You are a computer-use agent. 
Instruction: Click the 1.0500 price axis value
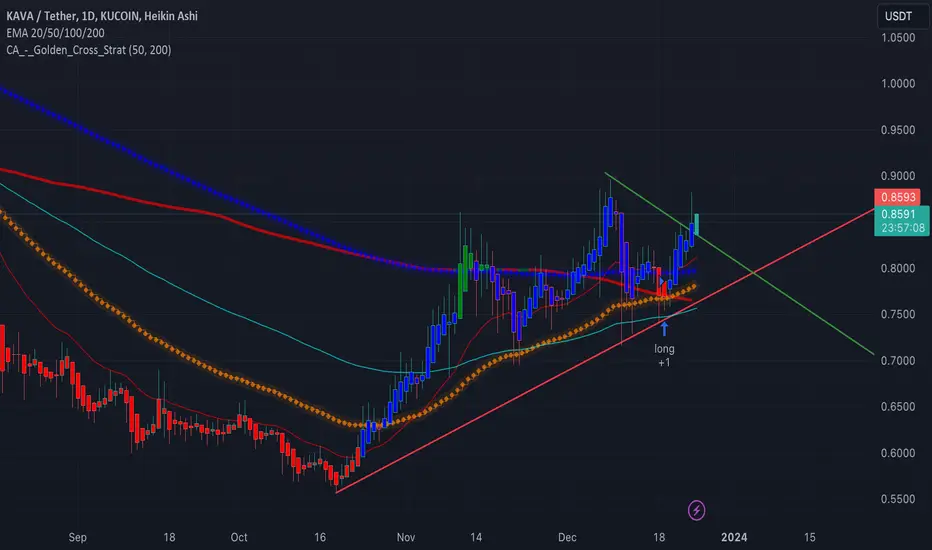pyautogui.click(x=898, y=37)
